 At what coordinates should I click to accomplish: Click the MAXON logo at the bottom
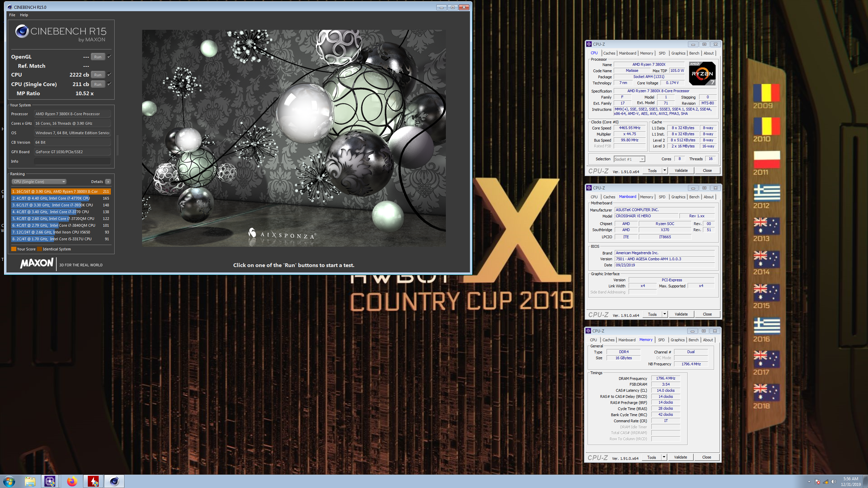[37, 263]
